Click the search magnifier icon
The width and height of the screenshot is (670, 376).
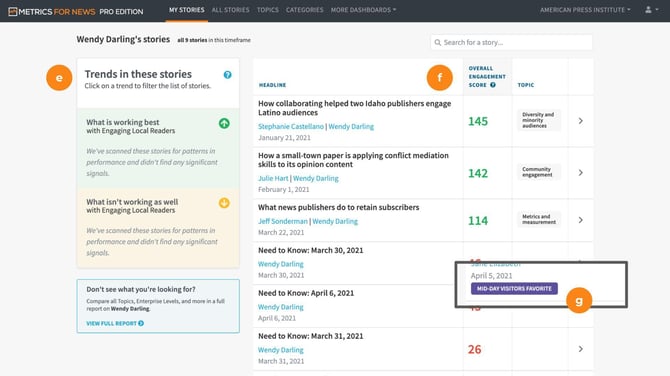pyautogui.click(x=438, y=42)
